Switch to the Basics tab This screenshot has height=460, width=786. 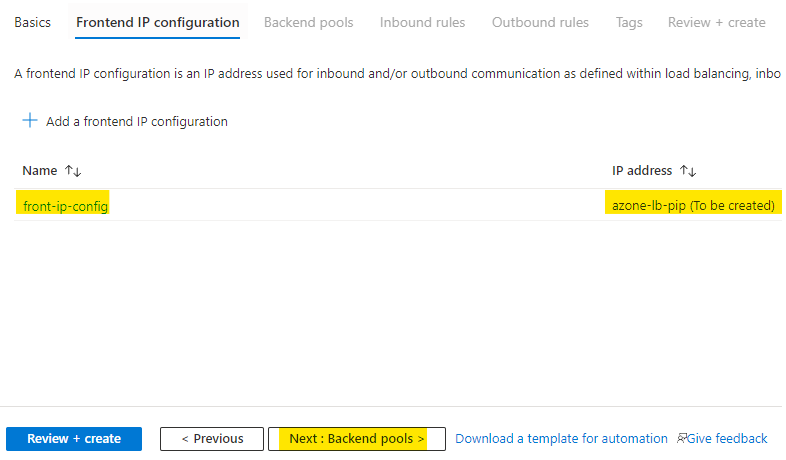tap(32, 22)
